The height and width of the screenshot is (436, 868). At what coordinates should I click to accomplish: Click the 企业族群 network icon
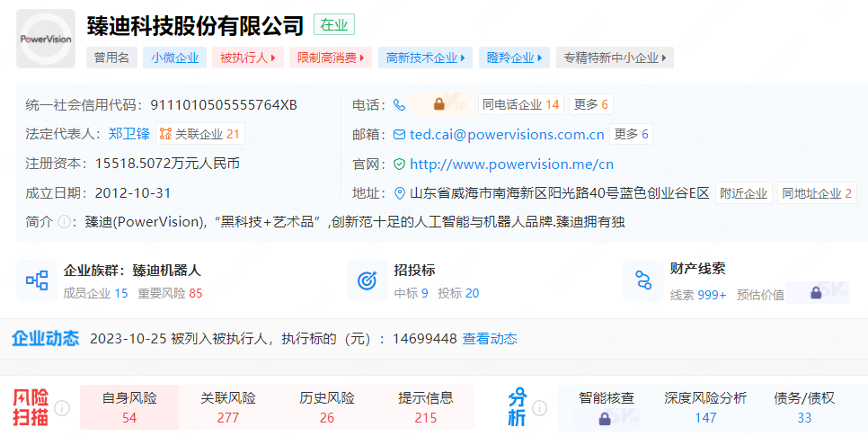point(37,280)
